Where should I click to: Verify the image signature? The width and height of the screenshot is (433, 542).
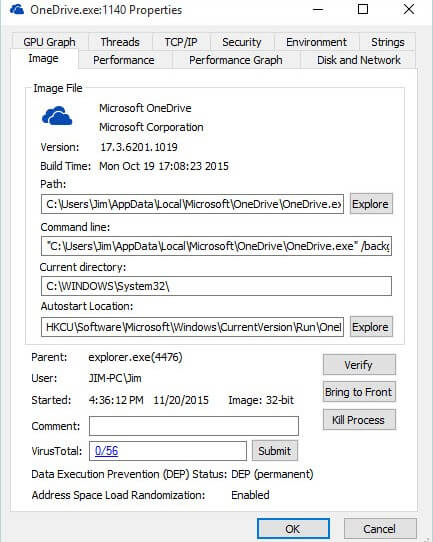pos(359,365)
